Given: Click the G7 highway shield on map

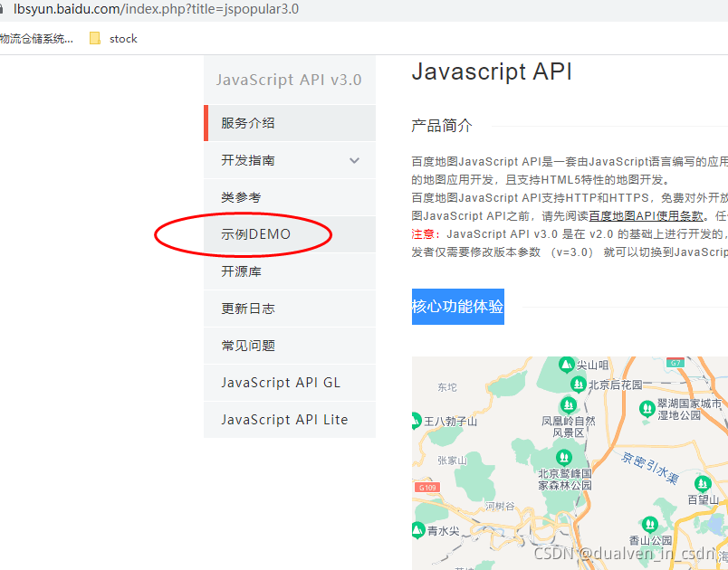Looking at the screenshot, I should pos(675,363).
